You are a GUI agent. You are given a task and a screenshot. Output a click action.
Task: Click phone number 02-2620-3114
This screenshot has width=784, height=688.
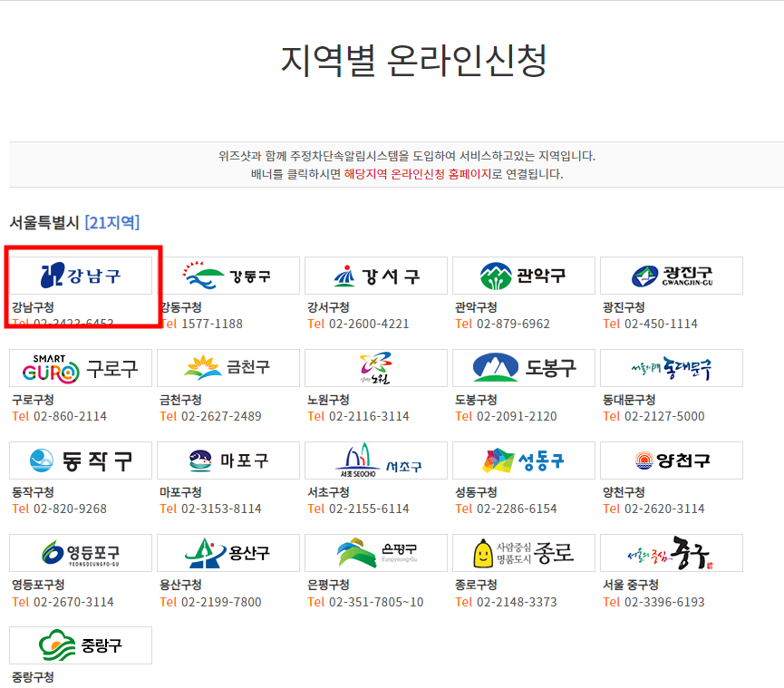[664, 509]
